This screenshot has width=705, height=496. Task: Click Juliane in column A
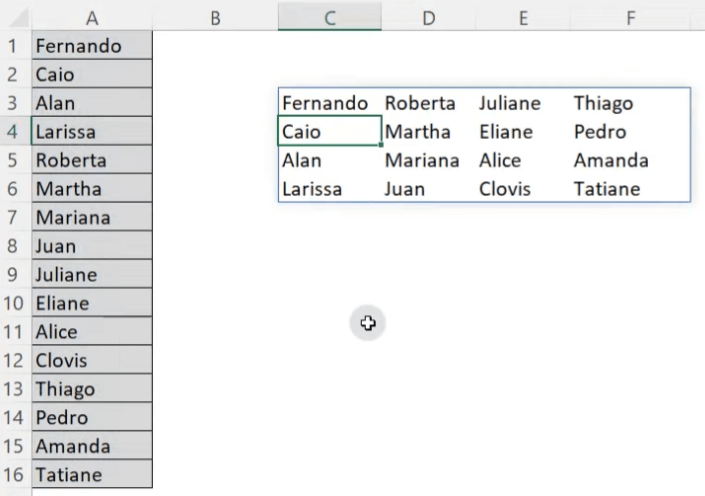(x=92, y=274)
